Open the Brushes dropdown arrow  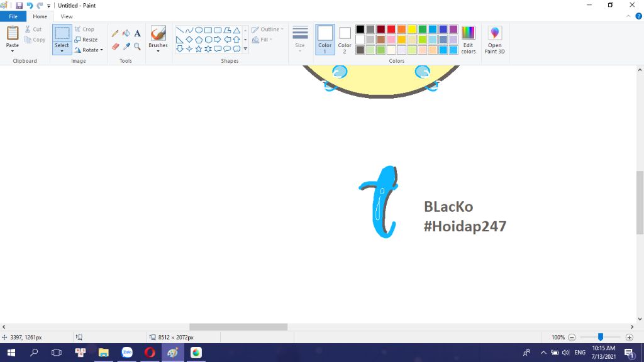[158, 51]
